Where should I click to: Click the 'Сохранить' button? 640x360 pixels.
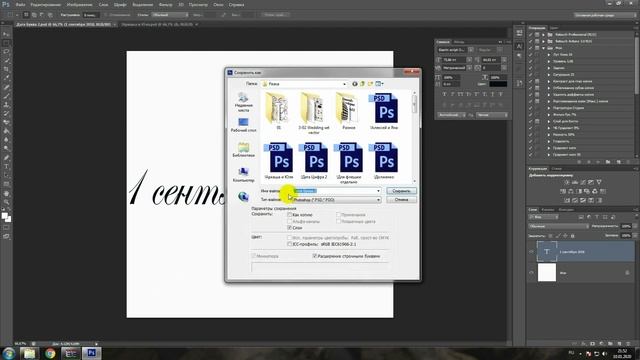(401, 191)
